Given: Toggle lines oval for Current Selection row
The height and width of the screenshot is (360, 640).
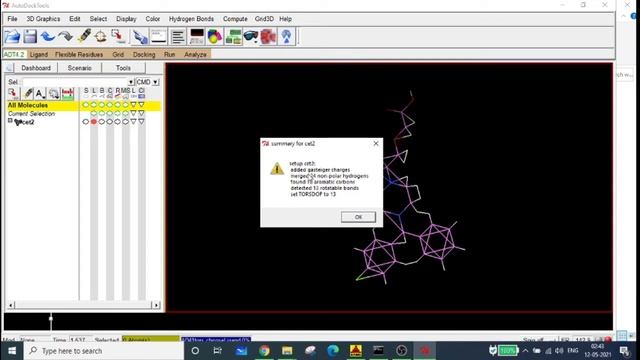Looking at the screenshot, I should coord(94,113).
